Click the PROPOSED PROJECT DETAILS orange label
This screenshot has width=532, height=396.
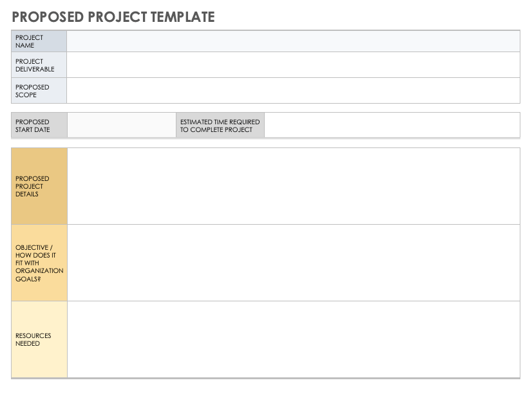click(x=39, y=186)
